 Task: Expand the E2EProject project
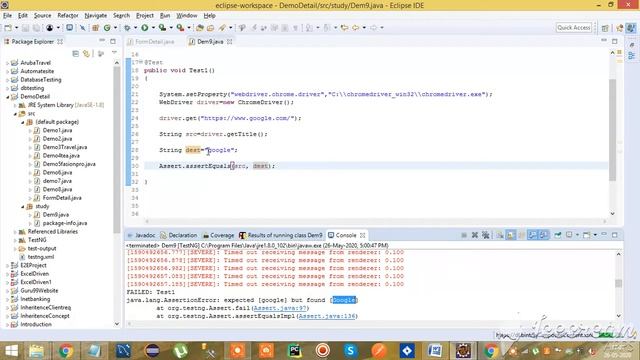8,266
